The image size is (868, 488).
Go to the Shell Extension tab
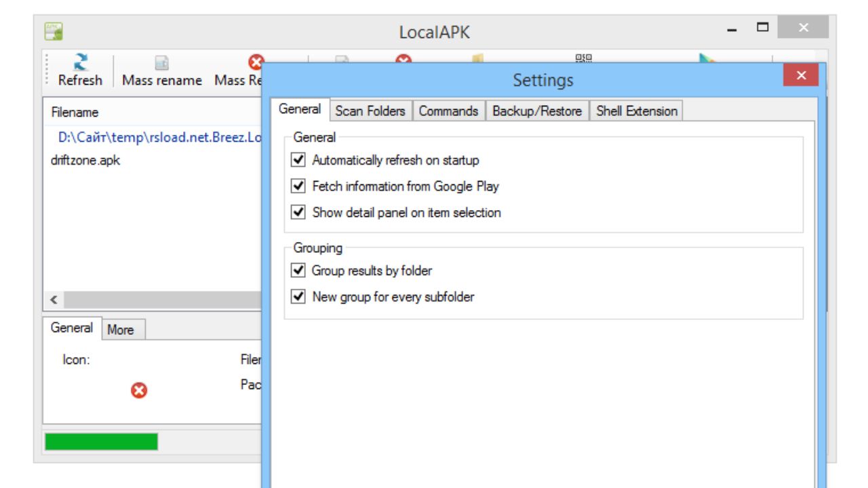click(x=637, y=111)
